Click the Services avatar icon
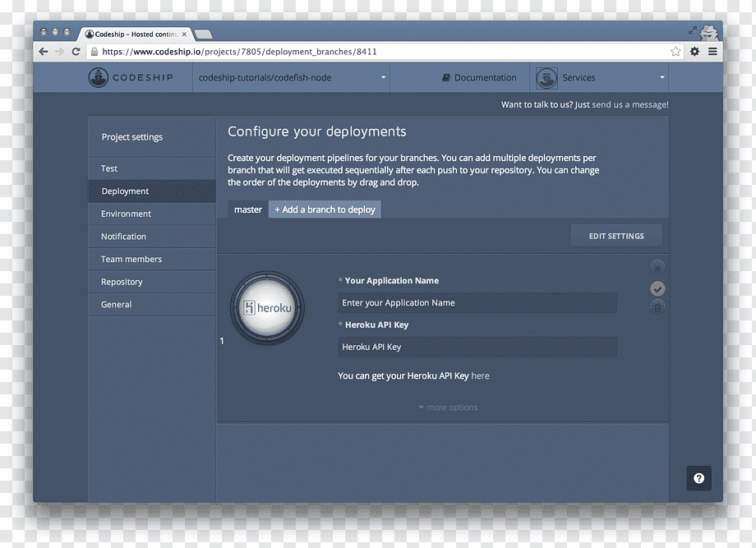The image size is (756, 548). [546, 77]
